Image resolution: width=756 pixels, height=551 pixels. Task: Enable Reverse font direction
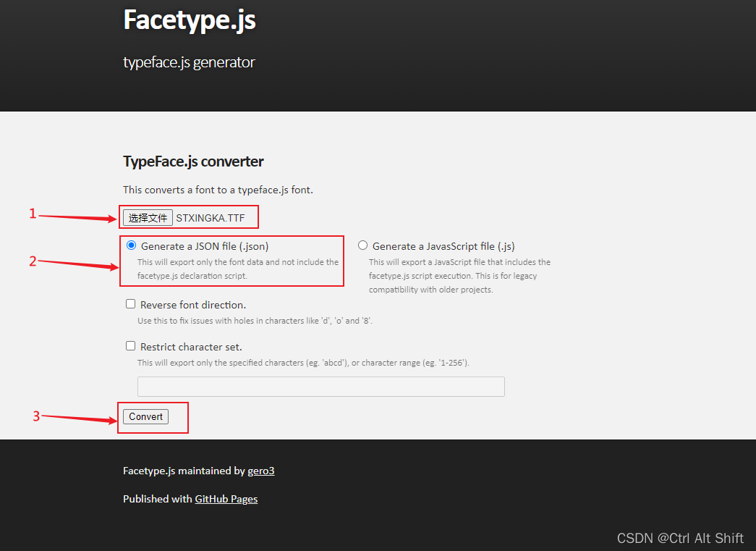130,303
